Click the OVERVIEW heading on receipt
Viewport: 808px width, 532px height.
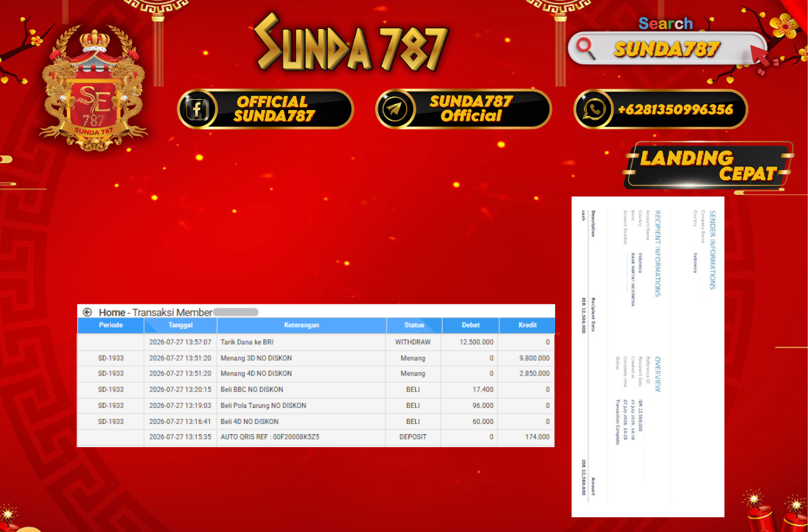657,374
